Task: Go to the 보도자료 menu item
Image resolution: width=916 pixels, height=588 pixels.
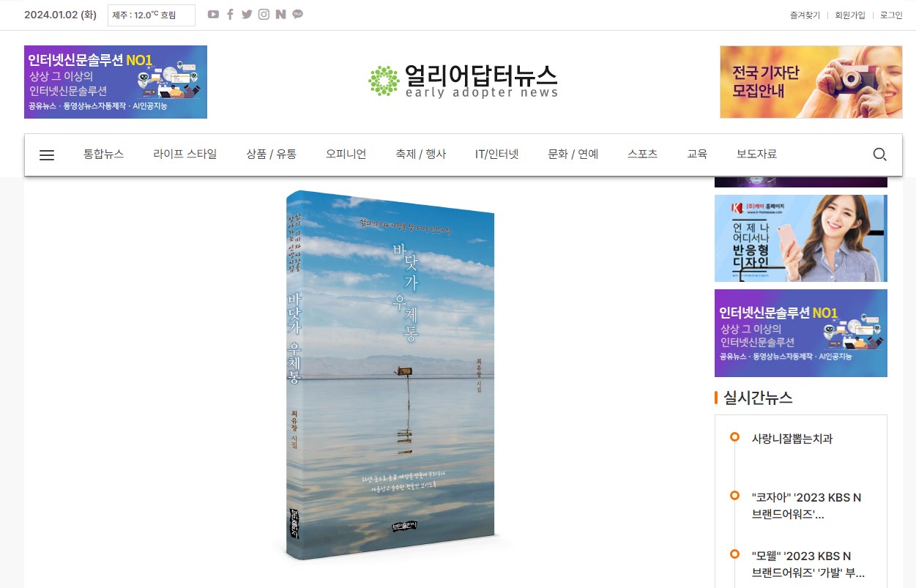Action: click(x=756, y=155)
